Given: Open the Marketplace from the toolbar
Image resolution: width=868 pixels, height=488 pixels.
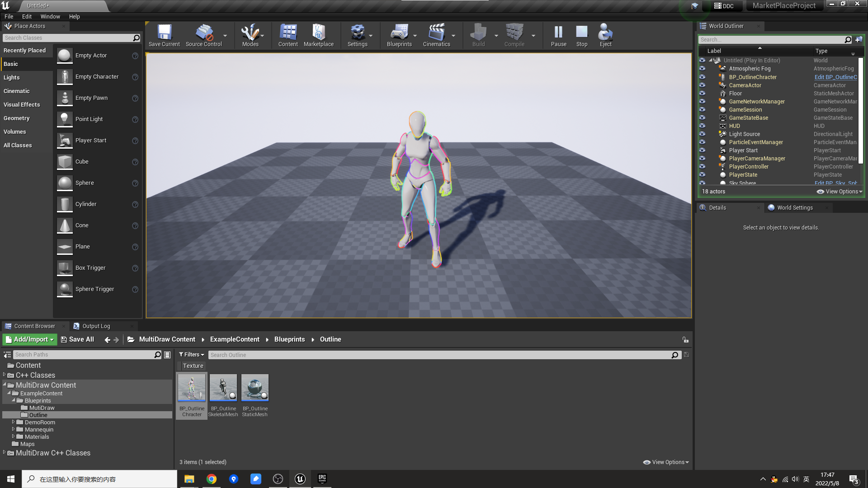Looking at the screenshot, I should pyautogui.click(x=318, y=35).
